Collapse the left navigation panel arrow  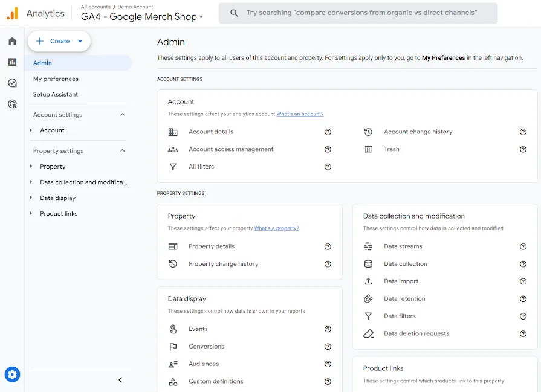point(120,380)
